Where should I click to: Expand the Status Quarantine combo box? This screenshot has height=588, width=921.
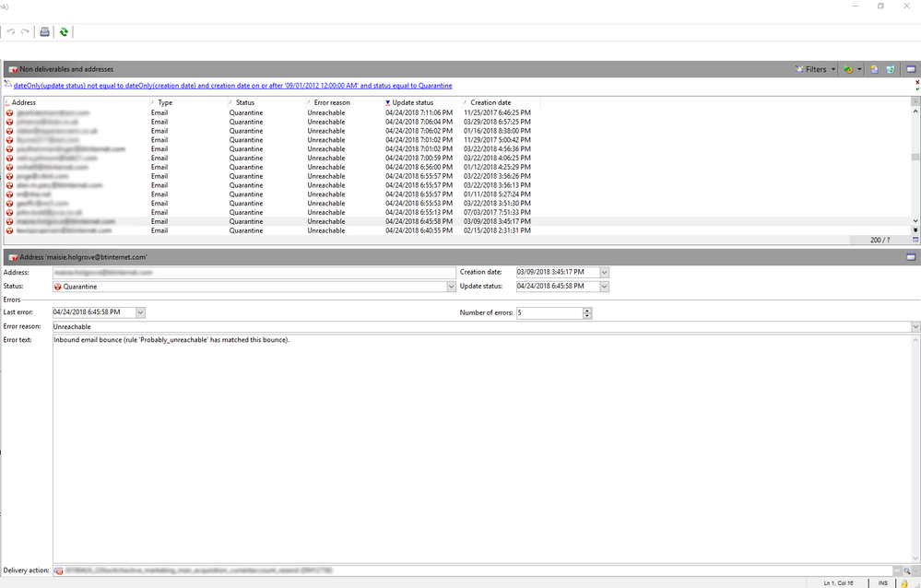click(x=451, y=287)
